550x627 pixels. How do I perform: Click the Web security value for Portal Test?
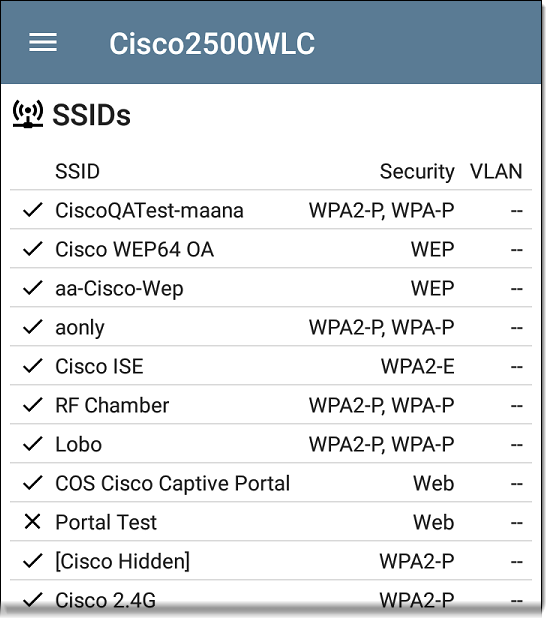pos(434,522)
